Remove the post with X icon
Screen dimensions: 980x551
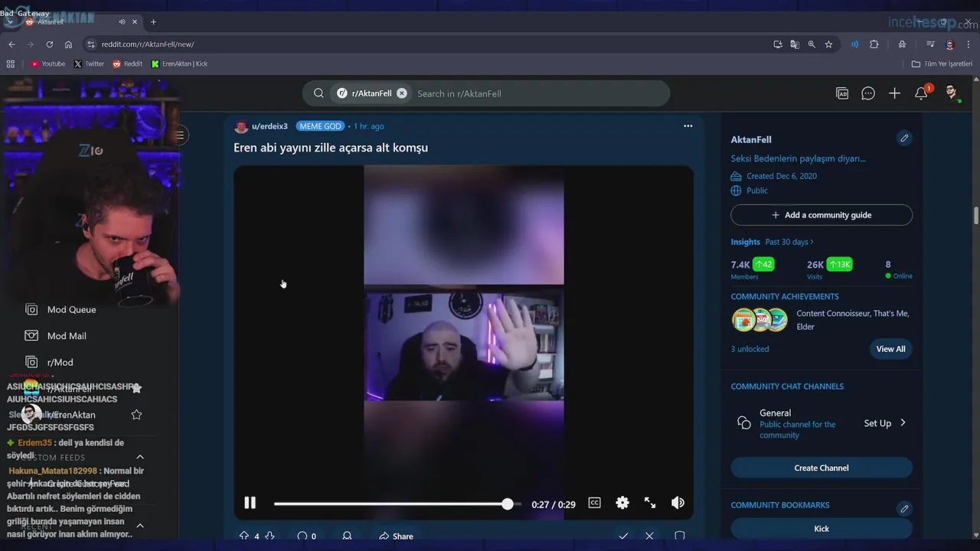point(649,536)
